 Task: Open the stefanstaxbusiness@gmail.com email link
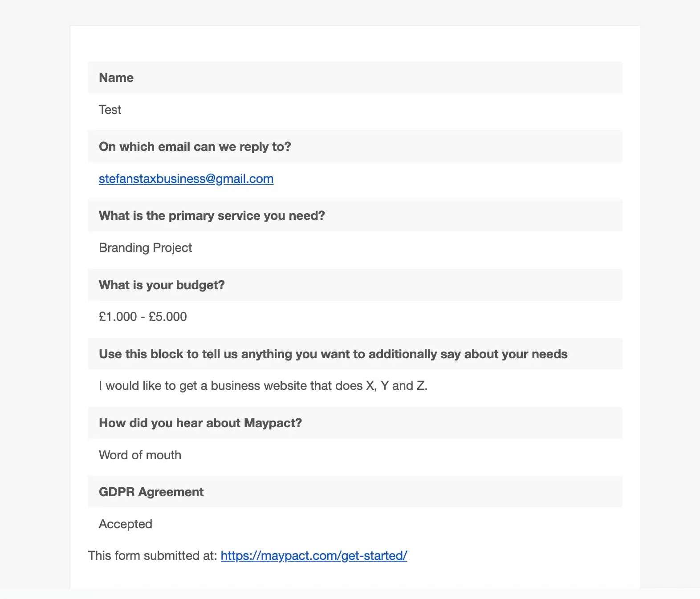186,179
